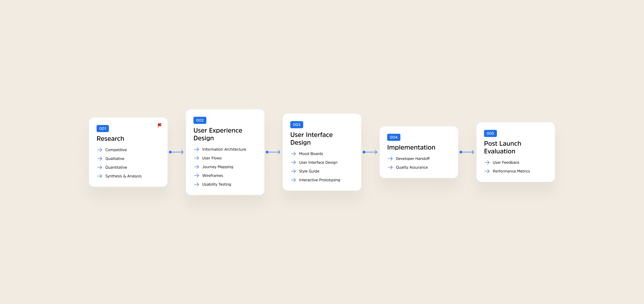
Task: Click arrow icon beside Developer Handoff
Action: pyautogui.click(x=390, y=159)
